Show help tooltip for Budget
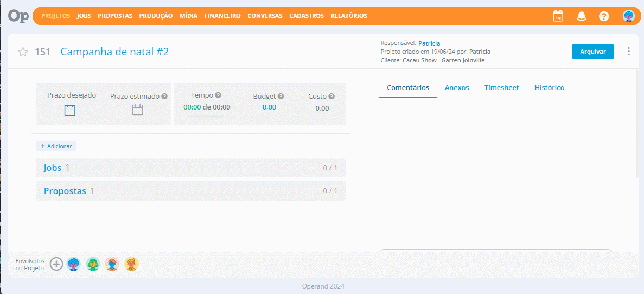This screenshot has height=294, width=644. pos(280,97)
